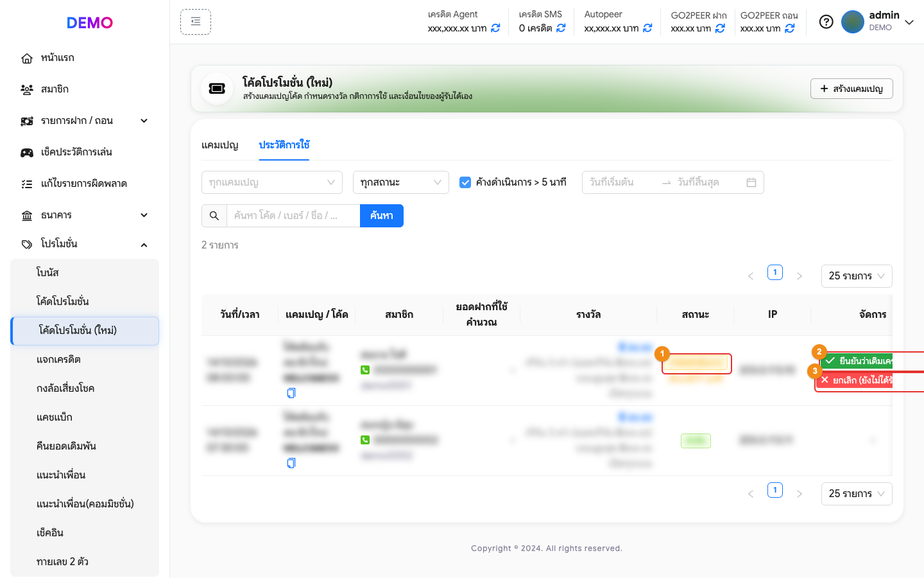
Task: Collapse the โปรโมชั่น menu
Action: click(x=85, y=244)
